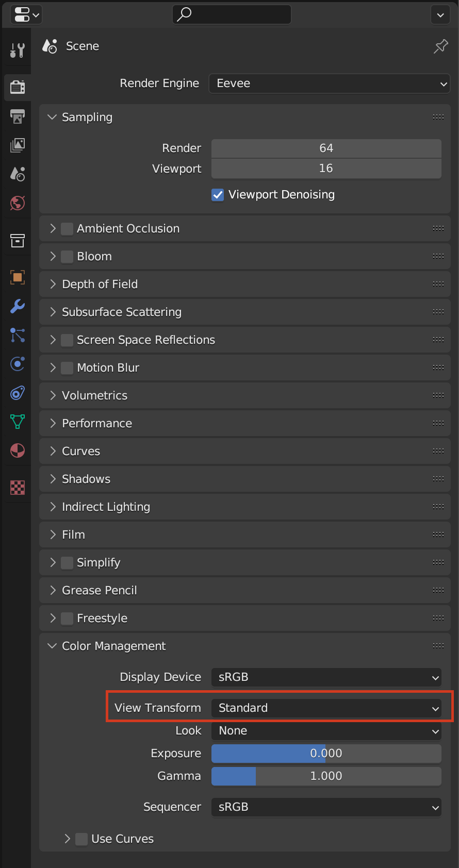This screenshot has width=459, height=868.
Task: Open the Object Properties tab
Action: coord(17,277)
